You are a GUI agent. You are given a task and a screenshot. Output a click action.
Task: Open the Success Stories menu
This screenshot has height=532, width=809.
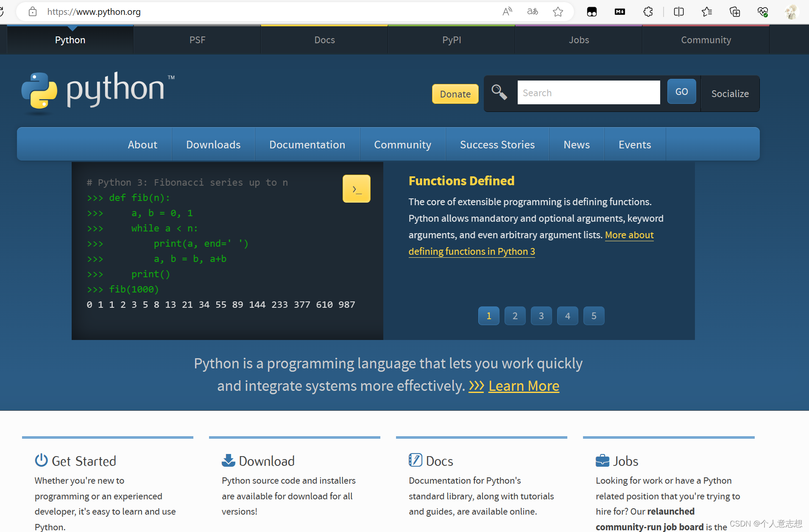click(x=497, y=145)
